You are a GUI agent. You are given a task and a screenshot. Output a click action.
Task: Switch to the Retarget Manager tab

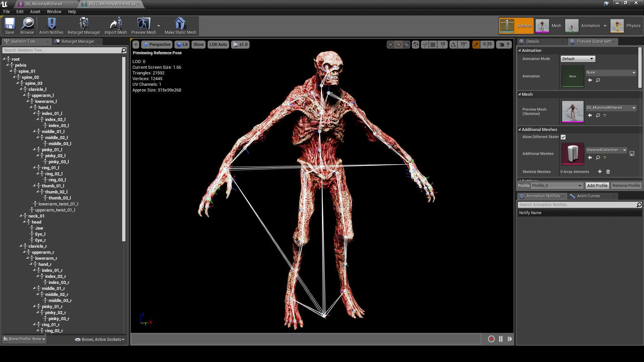click(x=78, y=42)
